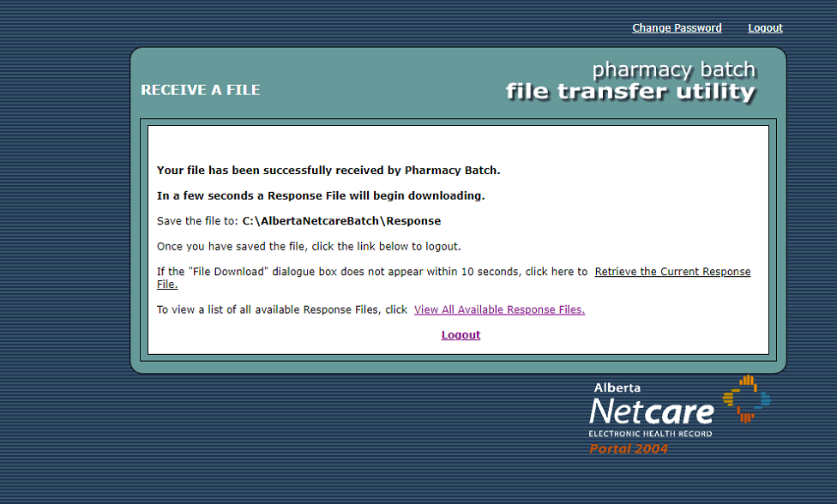Open View All Available Response Files link
The image size is (837, 504).
[499, 309]
